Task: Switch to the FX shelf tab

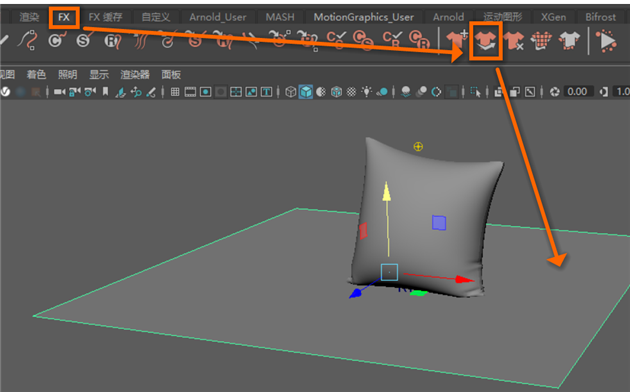Action: coord(64,17)
